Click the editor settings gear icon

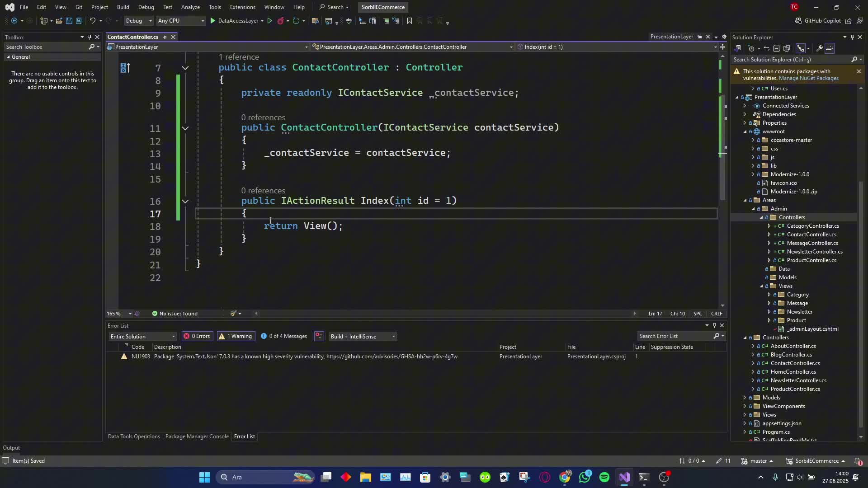(x=724, y=37)
